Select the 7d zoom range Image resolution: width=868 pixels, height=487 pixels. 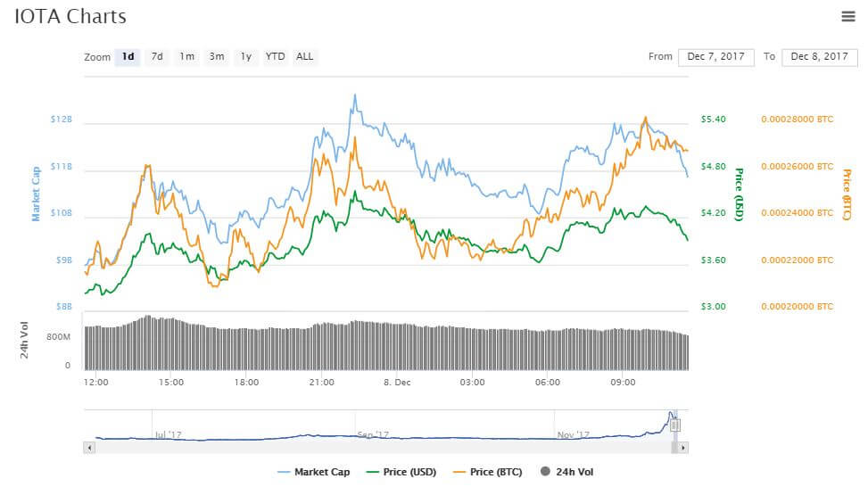[157, 56]
